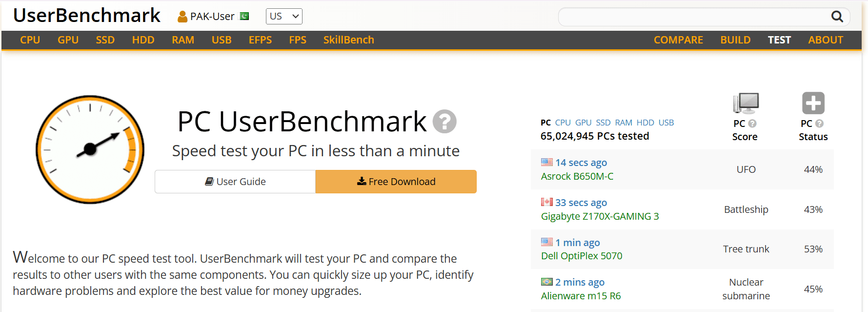Open the US country dropdown

coord(284,16)
